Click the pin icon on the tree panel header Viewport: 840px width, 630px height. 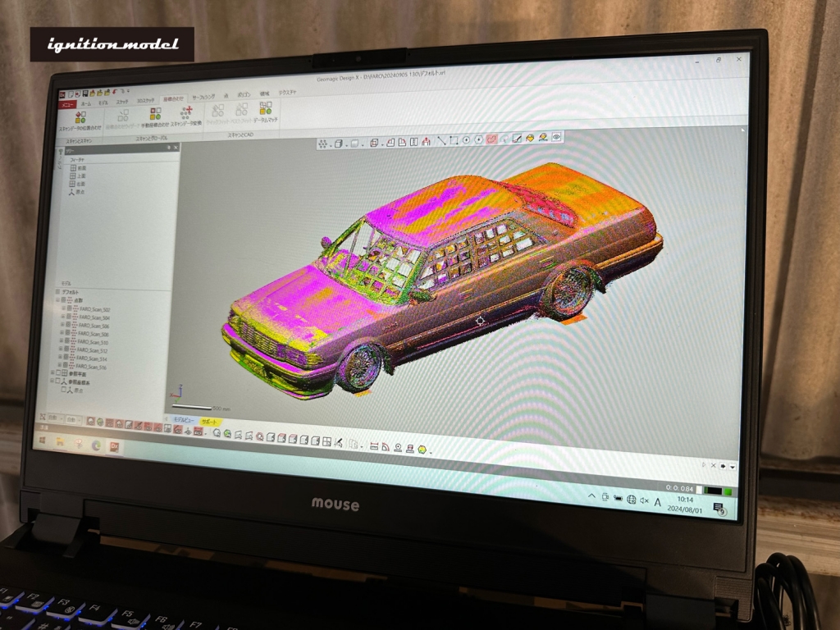(x=169, y=148)
